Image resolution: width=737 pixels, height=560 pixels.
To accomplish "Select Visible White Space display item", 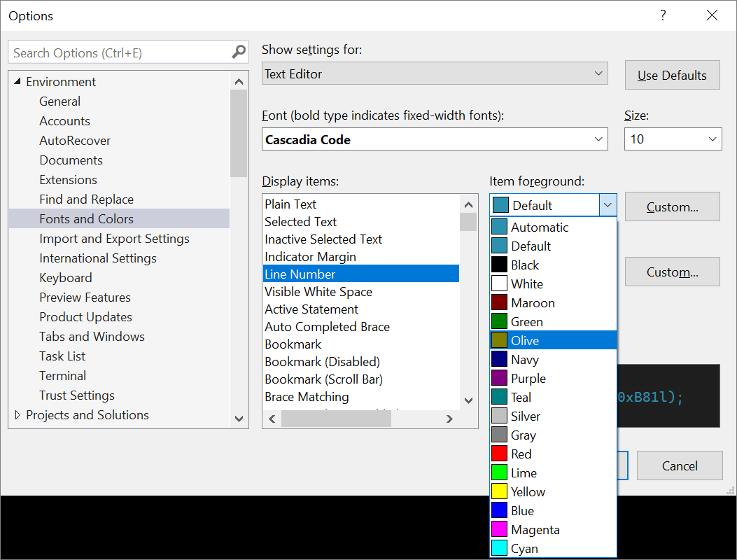I will coord(318,292).
